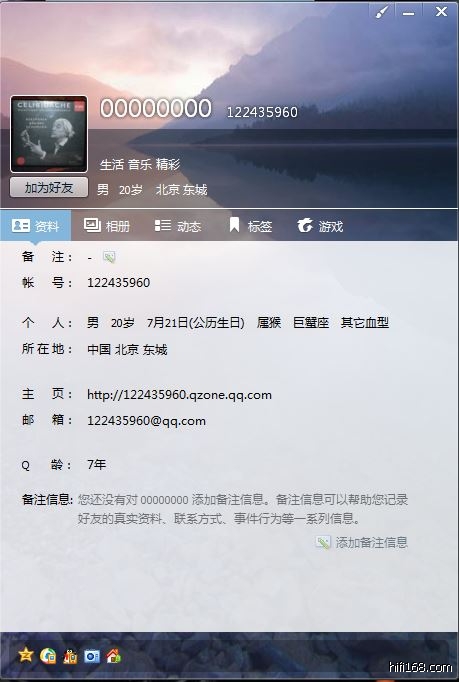Open the blue camera photo icon
Image resolution: width=459 pixels, height=682 pixels.
tap(92, 656)
